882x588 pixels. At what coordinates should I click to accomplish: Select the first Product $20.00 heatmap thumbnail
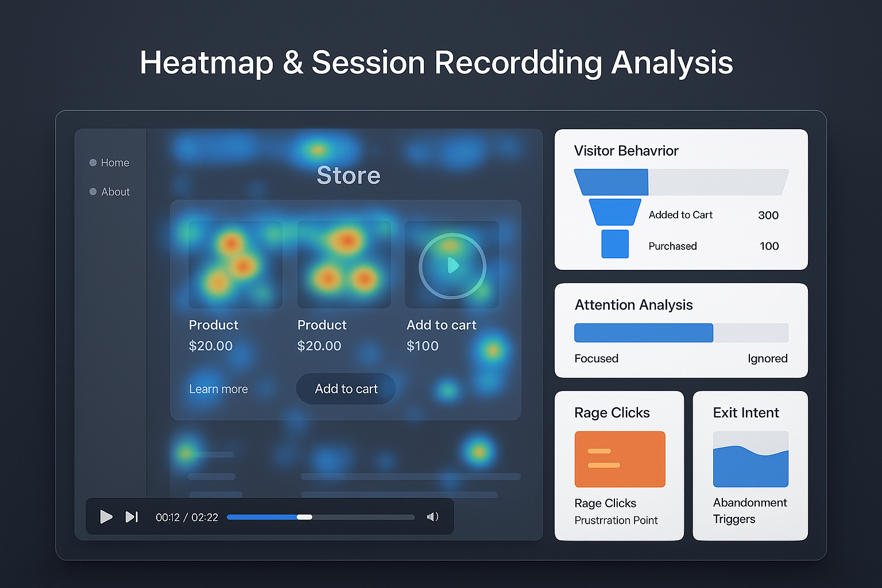pyautogui.click(x=235, y=264)
